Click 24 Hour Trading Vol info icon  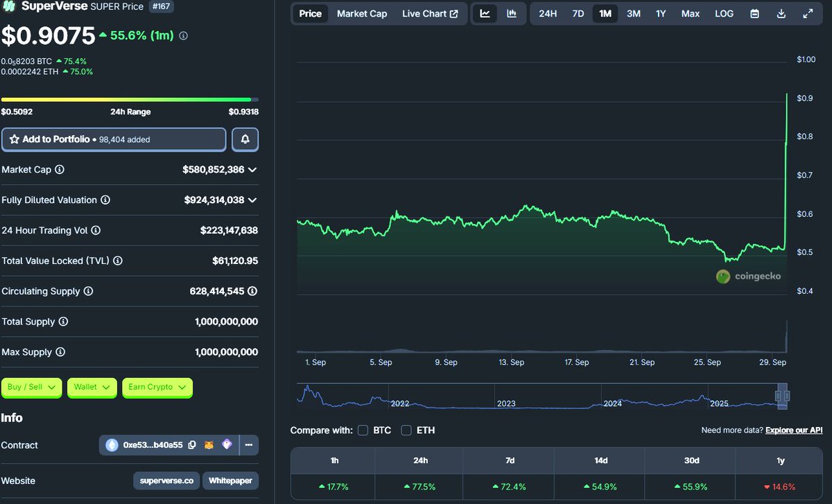(x=96, y=230)
